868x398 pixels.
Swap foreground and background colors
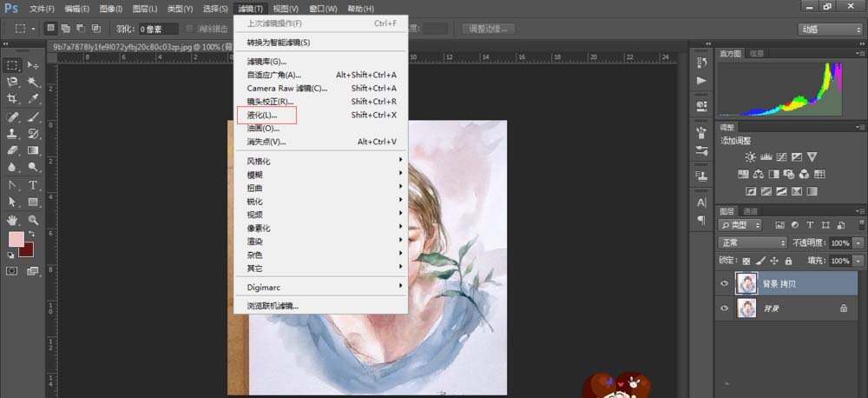coord(31,234)
